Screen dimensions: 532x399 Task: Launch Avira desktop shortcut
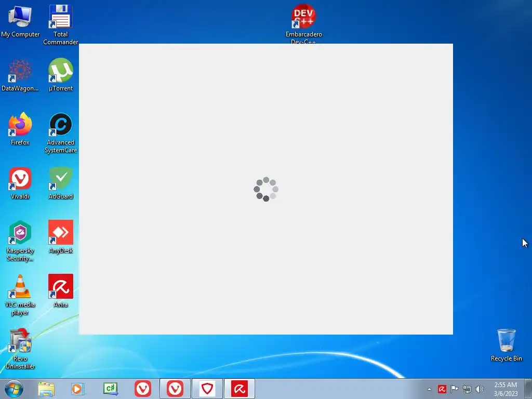[x=60, y=291]
